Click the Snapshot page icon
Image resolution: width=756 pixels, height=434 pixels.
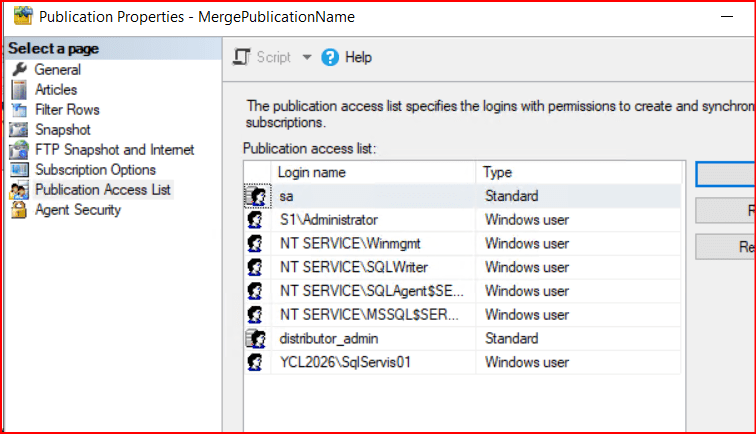click(x=18, y=130)
